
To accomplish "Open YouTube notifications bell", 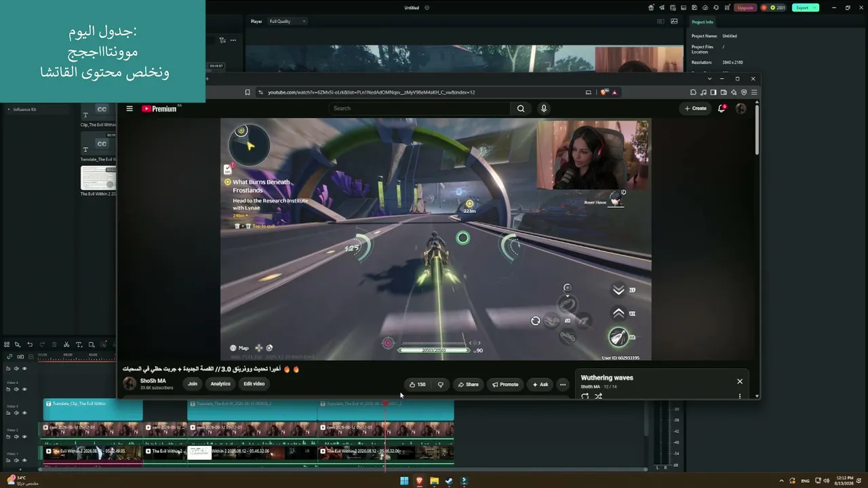I will click(722, 108).
